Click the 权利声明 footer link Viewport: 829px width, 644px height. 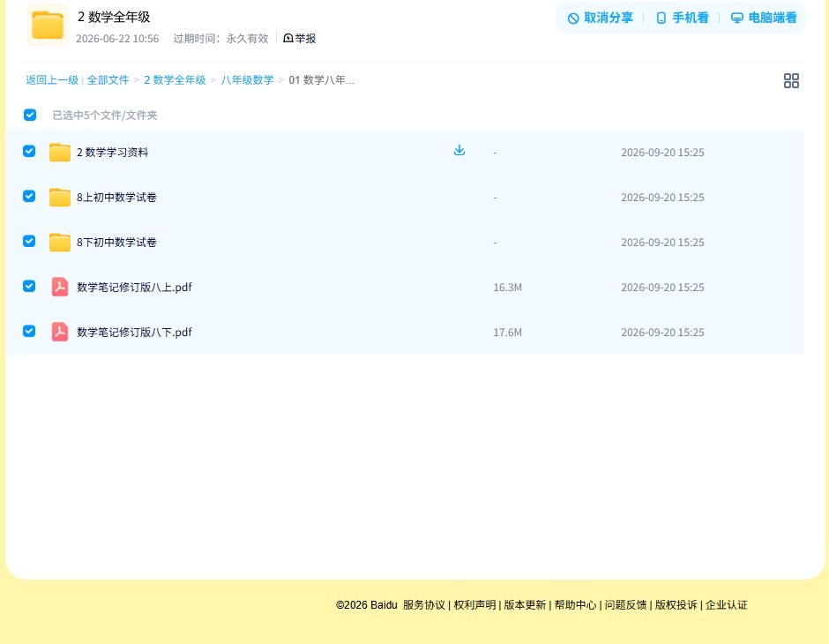click(474, 605)
